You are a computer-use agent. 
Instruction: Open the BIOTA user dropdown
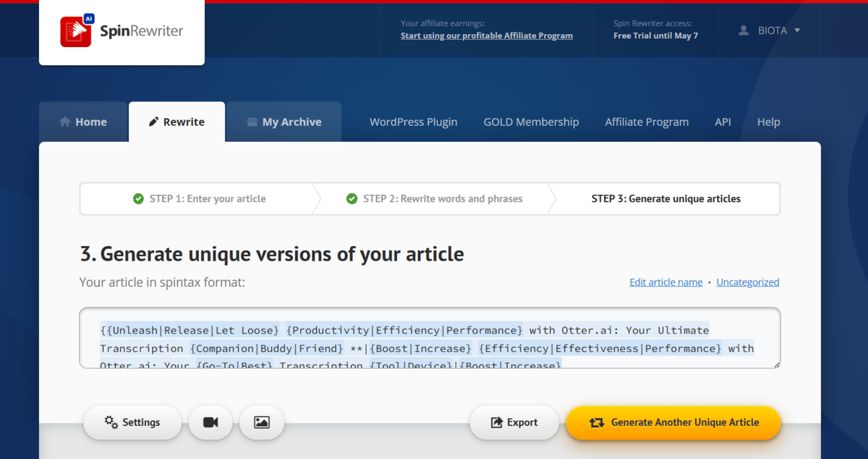[770, 30]
